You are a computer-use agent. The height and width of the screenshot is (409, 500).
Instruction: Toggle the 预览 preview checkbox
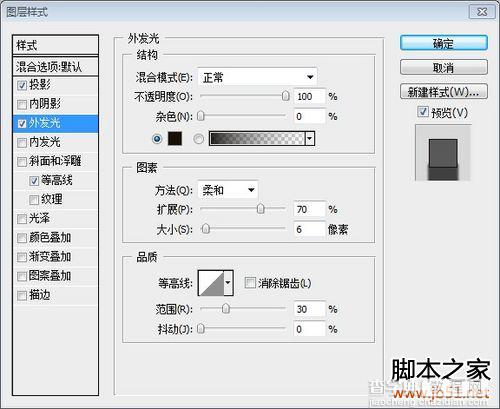(x=423, y=112)
